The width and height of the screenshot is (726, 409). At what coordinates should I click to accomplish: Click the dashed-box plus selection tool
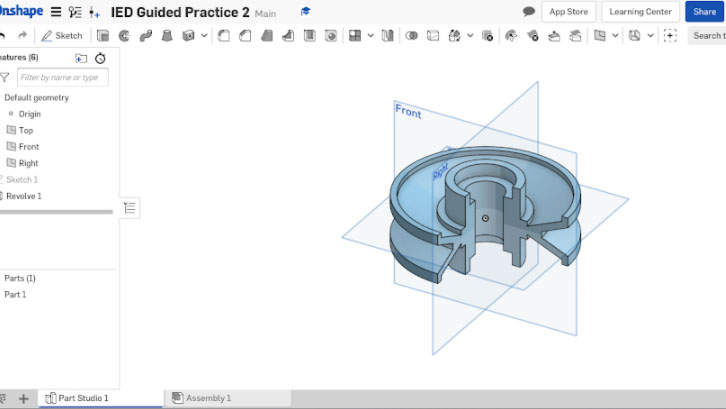tap(670, 36)
